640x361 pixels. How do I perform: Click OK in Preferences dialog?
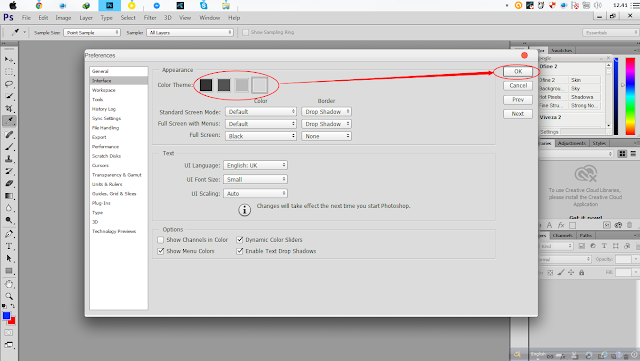pos(518,71)
